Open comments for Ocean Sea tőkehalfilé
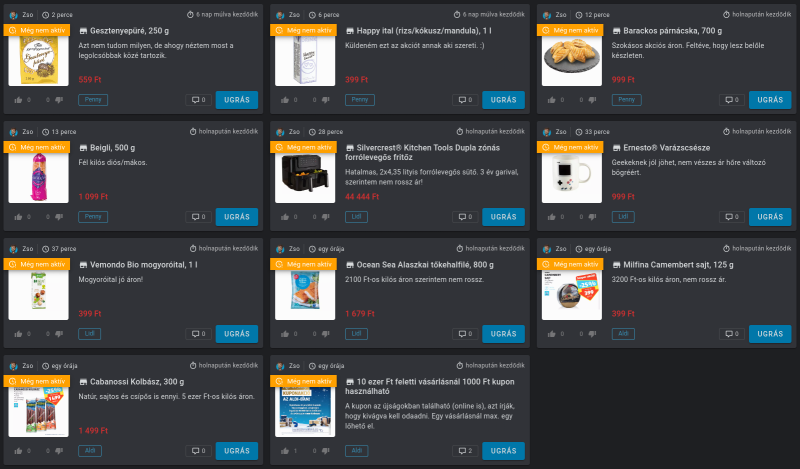Screen dimensions: 800x469 tap(465, 334)
